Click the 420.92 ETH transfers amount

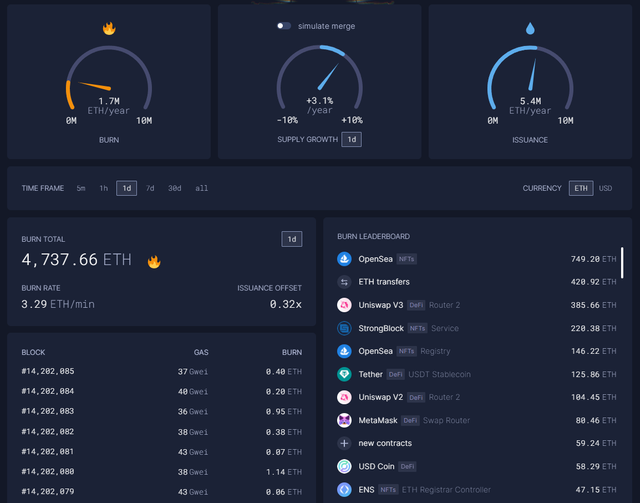coord(593,282)
